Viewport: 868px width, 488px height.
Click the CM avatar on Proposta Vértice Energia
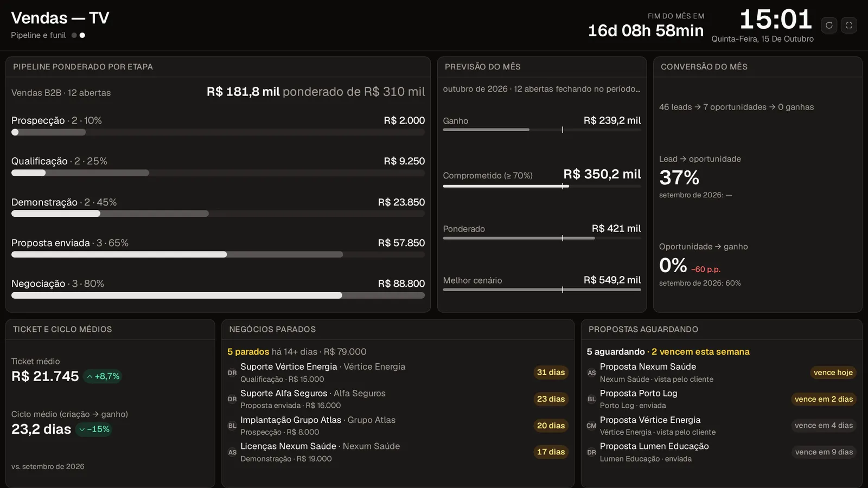click(591, 426)
